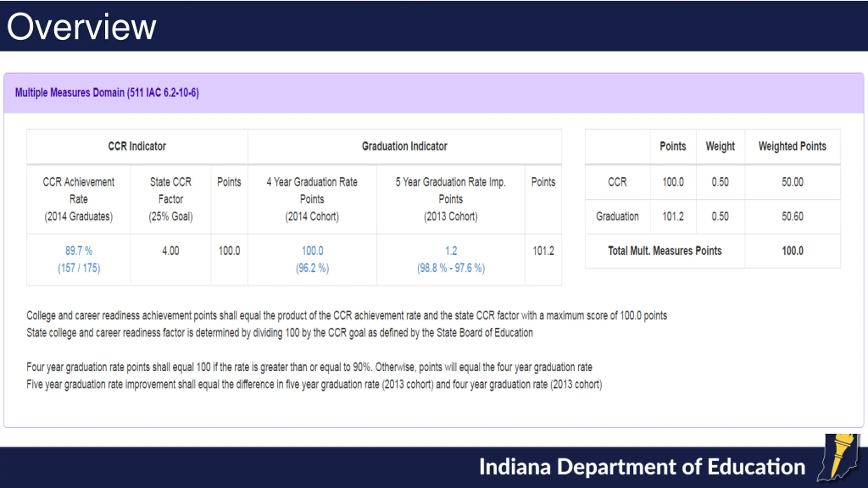Click the (157 / 175) graduates link
This screenshot has height=488, width=868.
(79, 268)
